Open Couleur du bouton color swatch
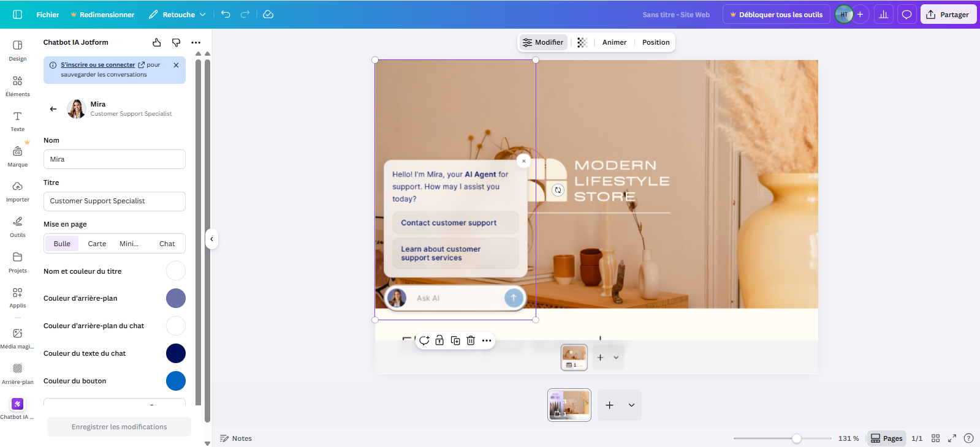 pos(176,381)
